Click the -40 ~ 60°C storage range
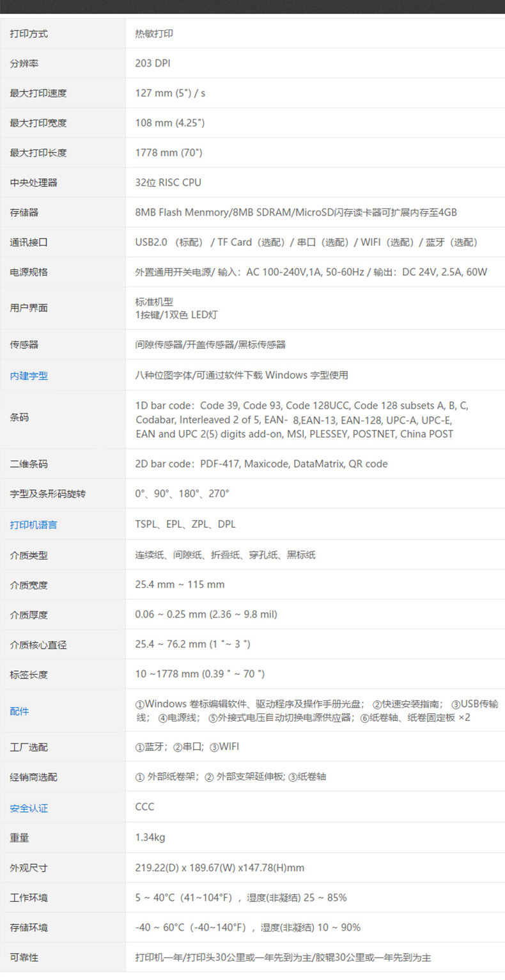This screenshot has width=505, height=980. (x=248, y=928)
